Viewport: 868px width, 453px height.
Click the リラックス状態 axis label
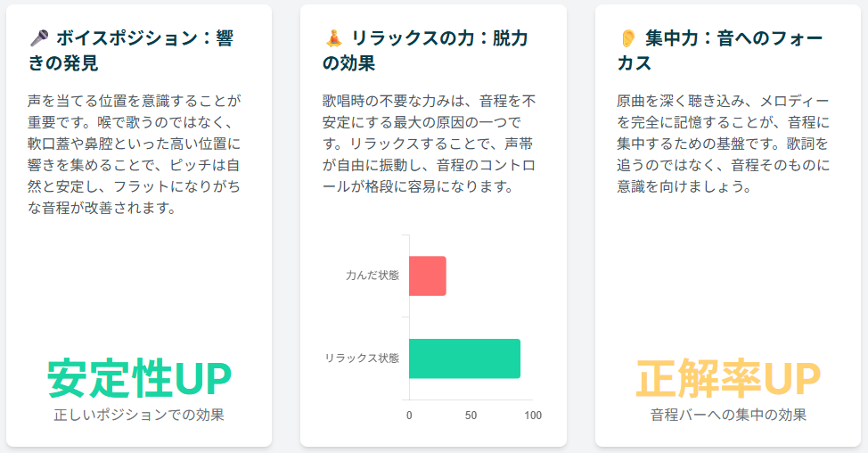pyautogui.click(x=362, y=358)
